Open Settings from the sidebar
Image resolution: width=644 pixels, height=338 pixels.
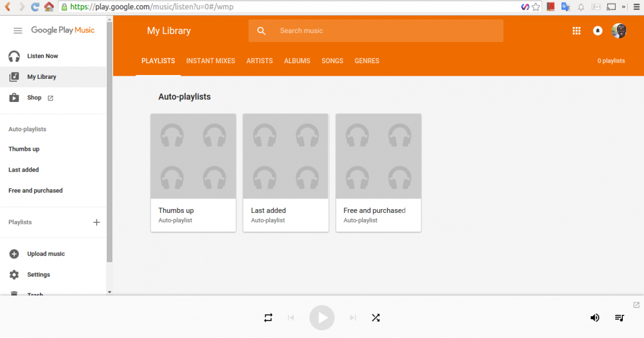click(38, 275)
